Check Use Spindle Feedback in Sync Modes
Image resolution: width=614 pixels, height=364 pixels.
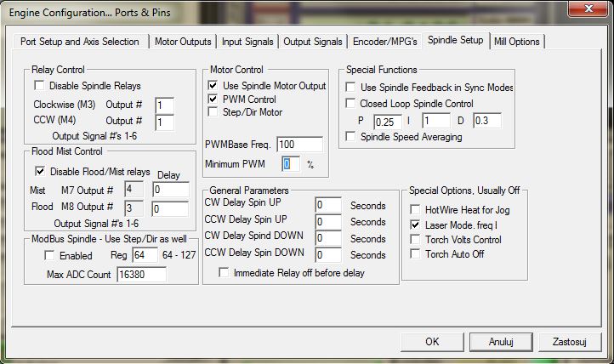[x=350, y=87]
